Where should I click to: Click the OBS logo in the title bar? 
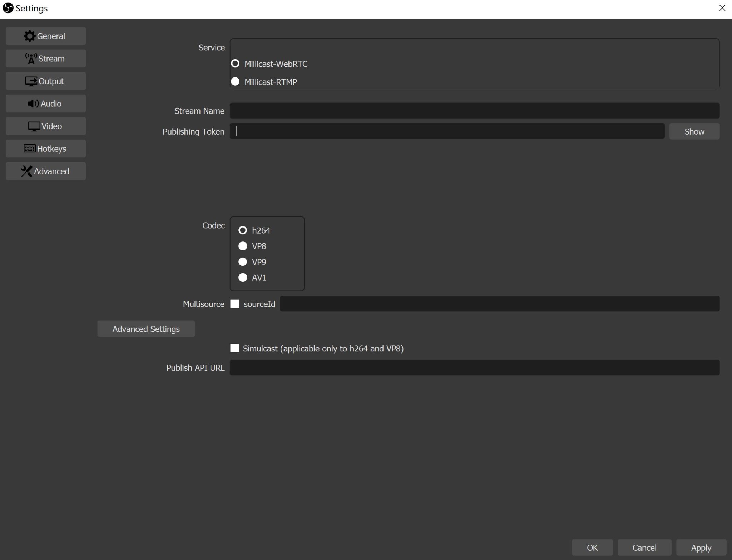(x=8, y=8)
